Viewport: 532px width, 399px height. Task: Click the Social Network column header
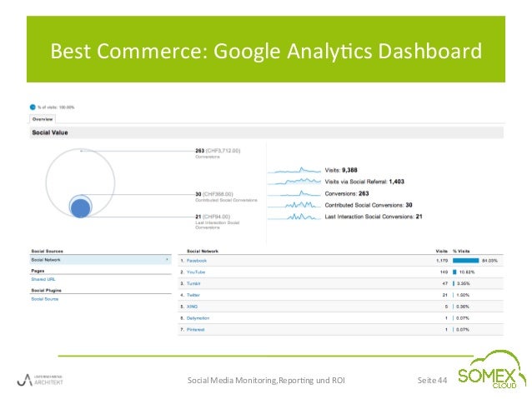(x=203, y=252)
